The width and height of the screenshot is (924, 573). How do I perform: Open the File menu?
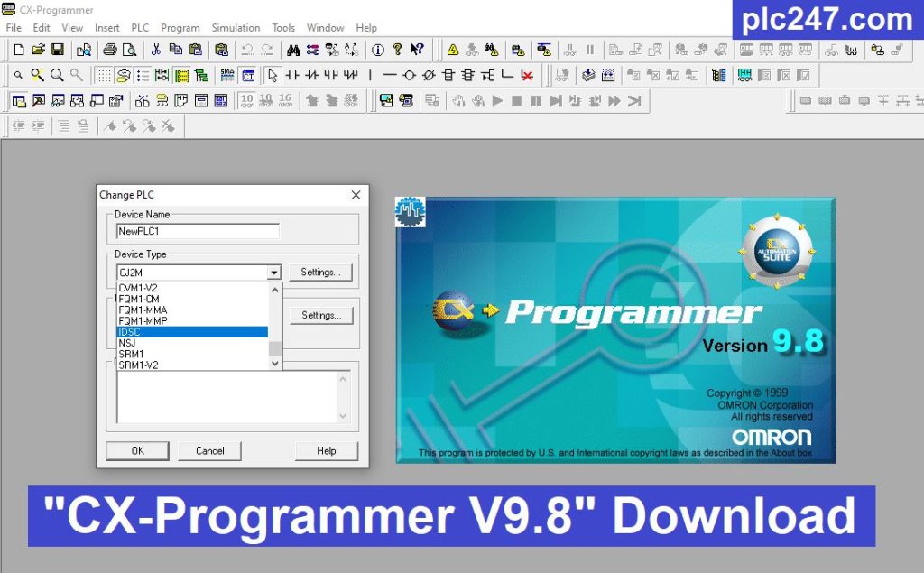[14, 28]
